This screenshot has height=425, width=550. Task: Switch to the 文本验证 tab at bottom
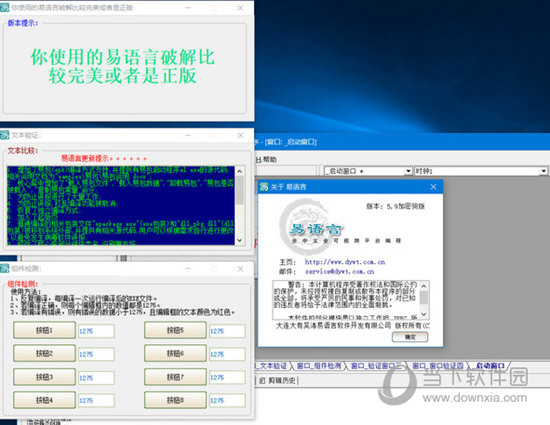point(272,366)
